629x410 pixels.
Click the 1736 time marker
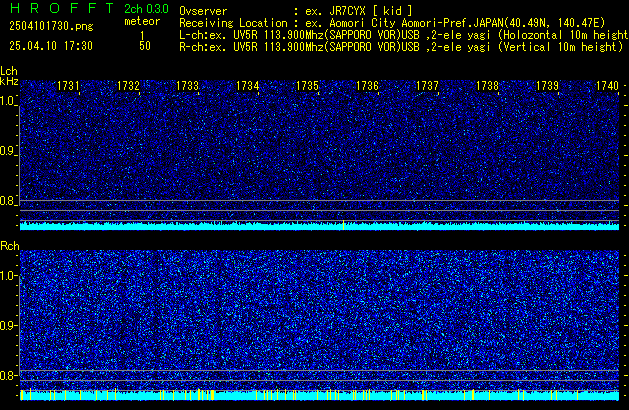(367, 86)
